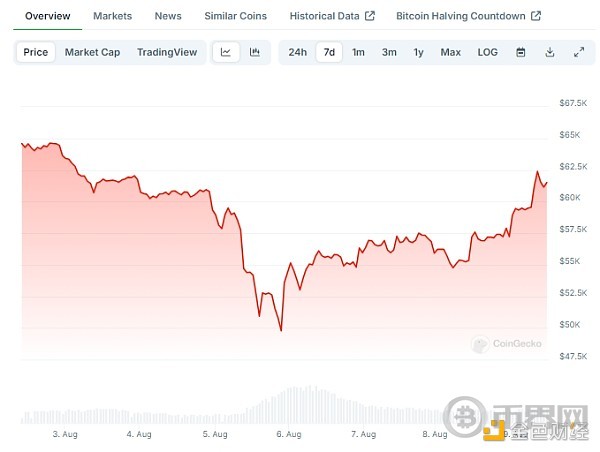Image resolution: width=600 pixels, height=452 pixels.
Task: Open the Similar Coins tab
Action: (235, 16)
